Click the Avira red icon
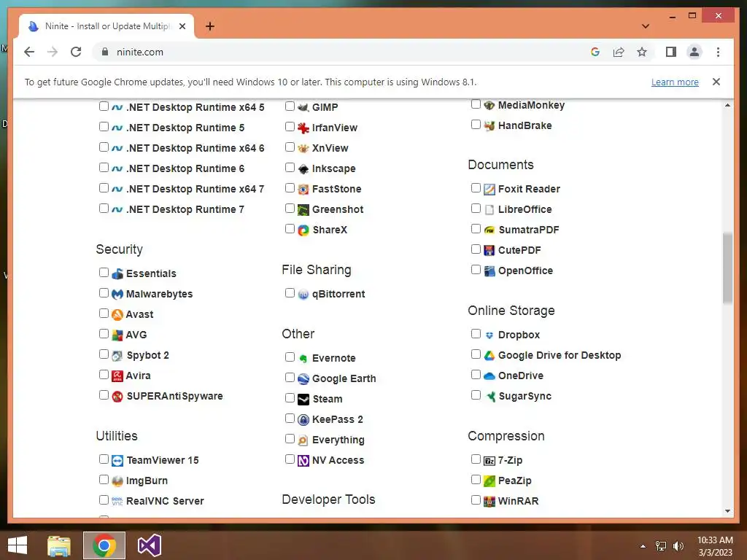The image size is (747, 560). tap(117, 376)
